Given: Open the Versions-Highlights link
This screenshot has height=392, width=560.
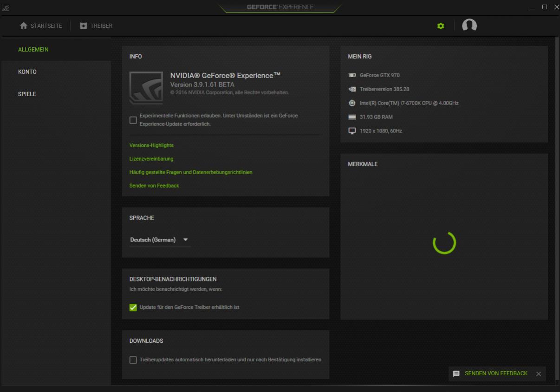Looking at the screenshot, I should (151, 145).
